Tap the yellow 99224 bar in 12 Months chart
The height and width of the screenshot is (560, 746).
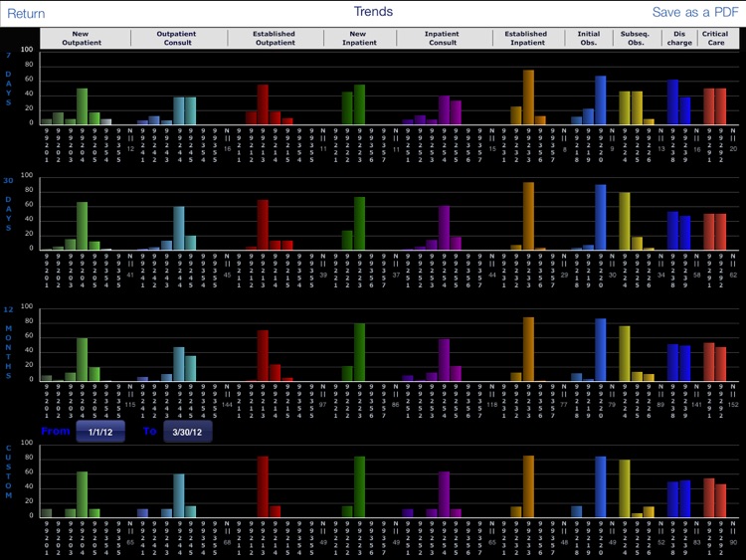[625, 354]
